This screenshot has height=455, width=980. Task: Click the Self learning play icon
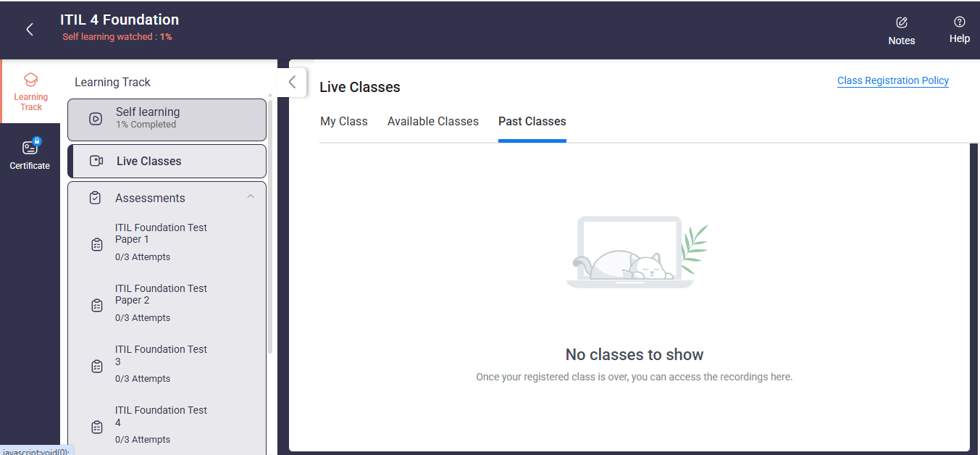click(96, 119)
